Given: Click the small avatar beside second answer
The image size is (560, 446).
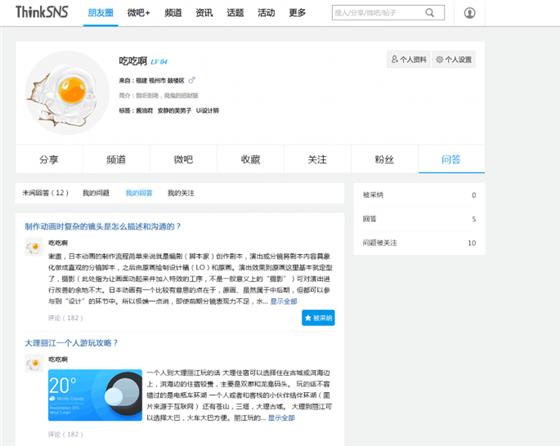Looking at the screenshot, I should coord(34,364).
